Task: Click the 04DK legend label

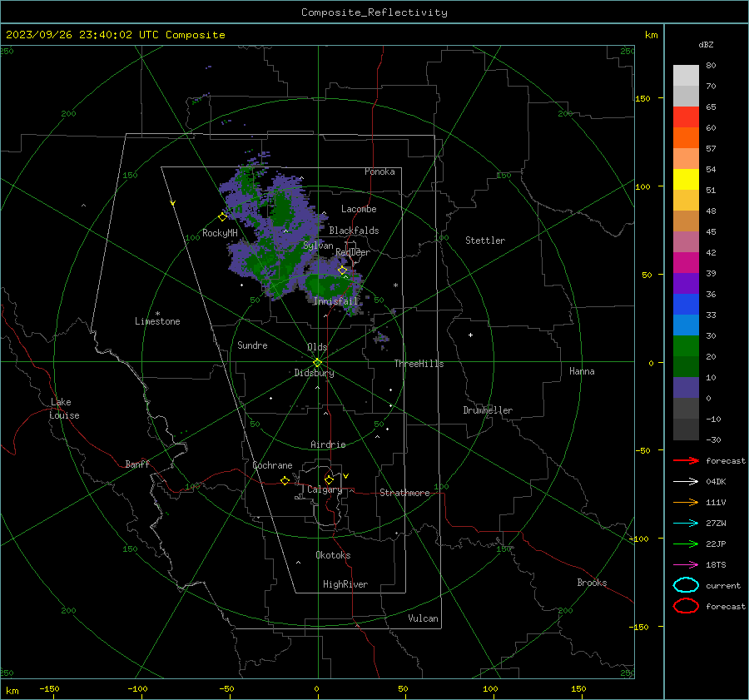Action: [716, 482]
